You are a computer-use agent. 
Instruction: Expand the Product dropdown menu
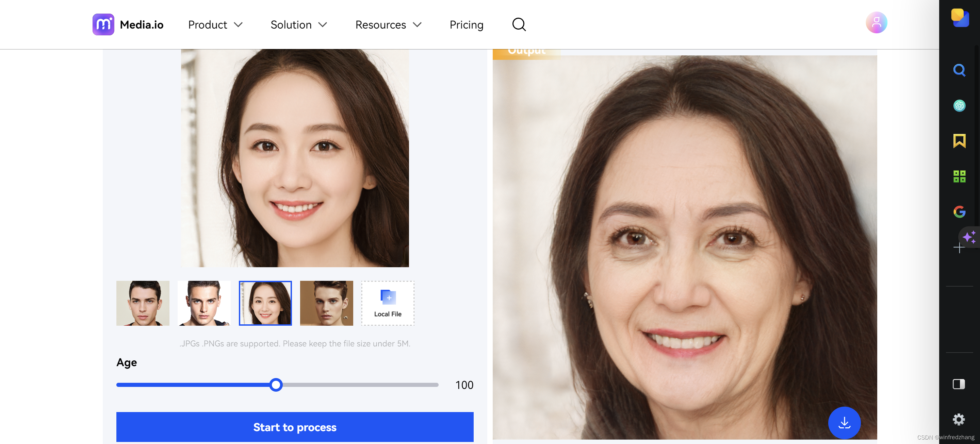click(x=215, y=25)
